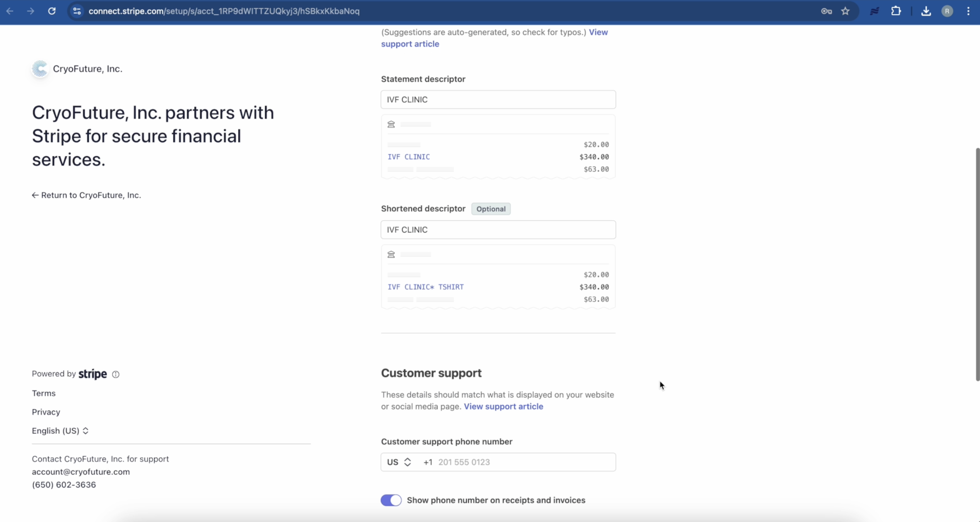Viewport: 980px width, 522px height.
Task: Change language from English (US) selector
Action: pos(60,431)
